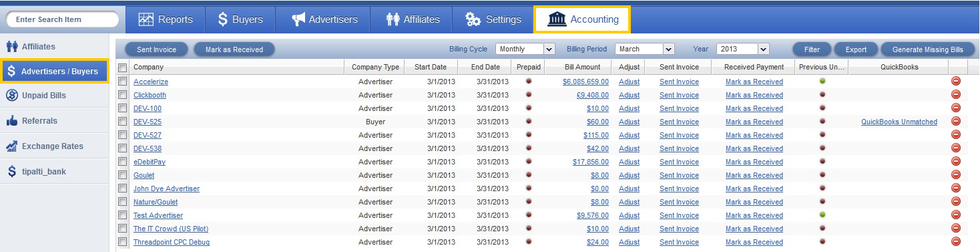Click red remove icon for Clickbooth row
This screenshot has height=252, width=980.
[955, 95]
